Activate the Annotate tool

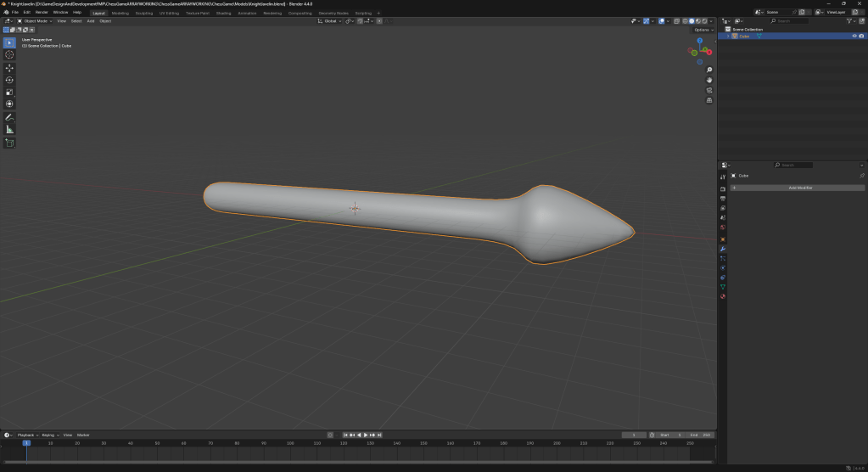9,116
